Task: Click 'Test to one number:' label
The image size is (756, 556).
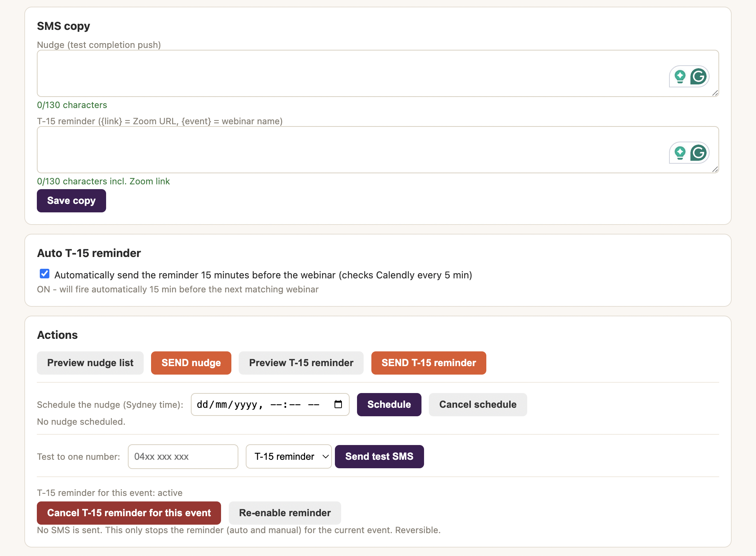Action: point(78,457)
